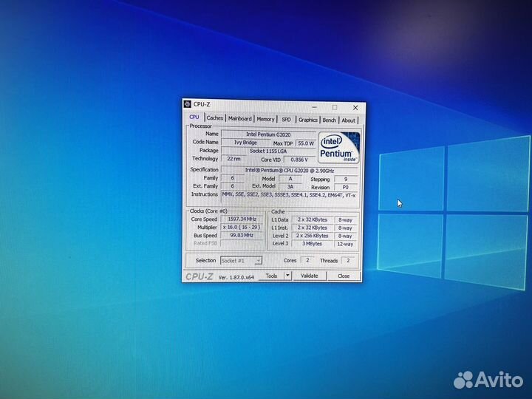The height and width of the screenshot is (399, 532).
Task: Click the Max TDP value 55.0 W
Action: (306, 143)
